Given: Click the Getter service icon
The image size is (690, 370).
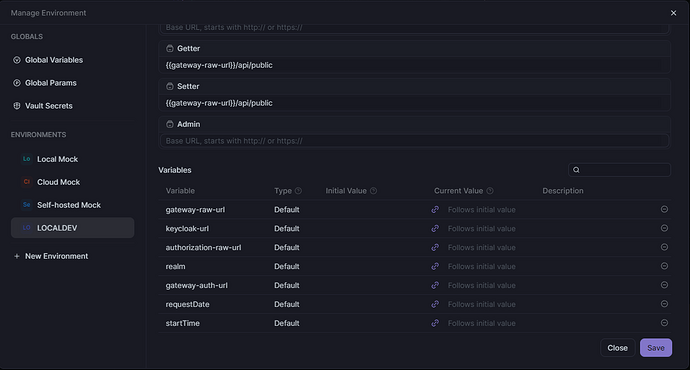Looking at the screenshot, I should [x=170, y=48].
